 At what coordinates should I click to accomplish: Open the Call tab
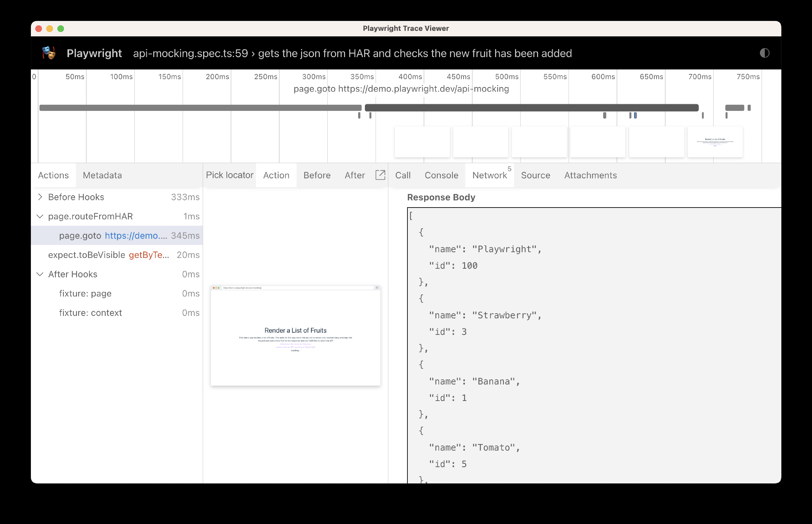click(403, 175)
